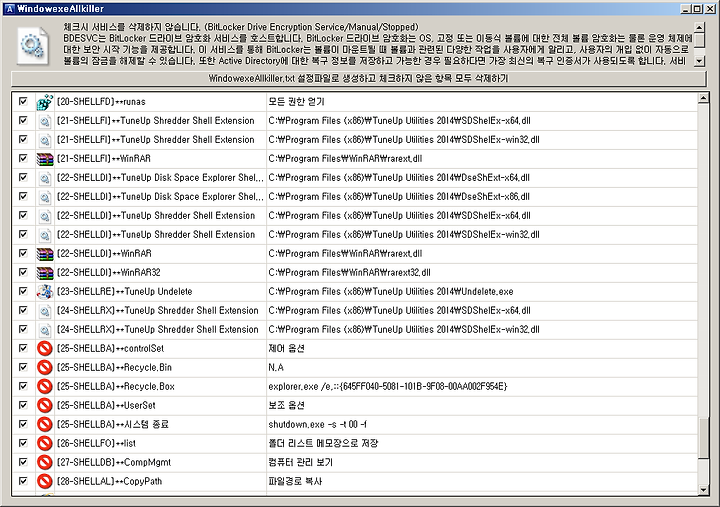
Task: Click the file icon of 22-SHELLDI SDShelEx-win32.dll row
Action: pos(45,235)
